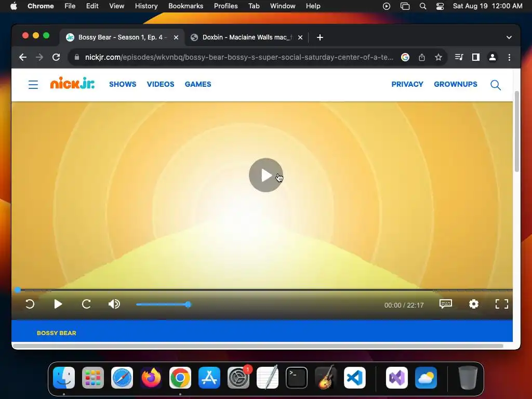This screenshot has height=399, width=532.
Task: Open the video settings gear
Action: click(x=474, y=304)
